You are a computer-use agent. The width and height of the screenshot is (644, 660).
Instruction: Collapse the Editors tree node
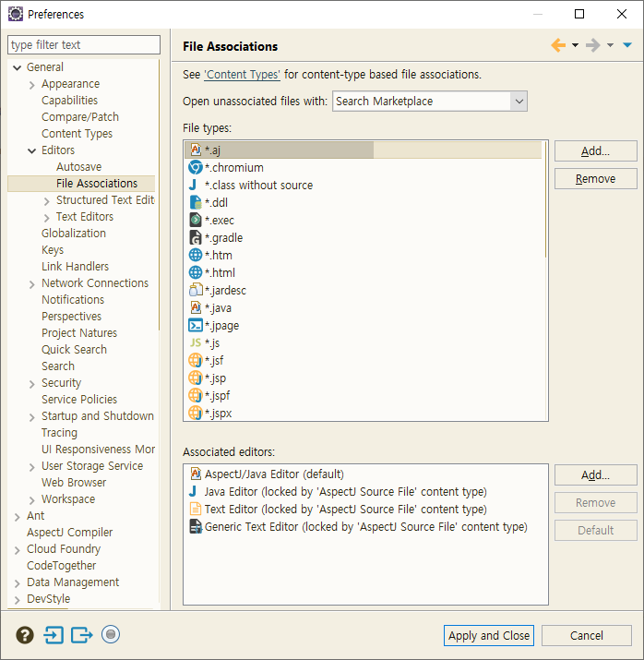coord(32,150)
